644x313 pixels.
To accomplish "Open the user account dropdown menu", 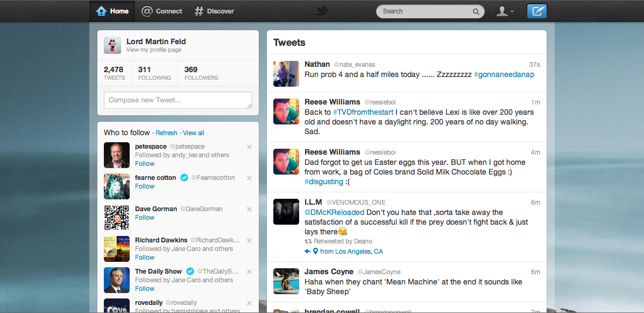I will tap(505, 11).
